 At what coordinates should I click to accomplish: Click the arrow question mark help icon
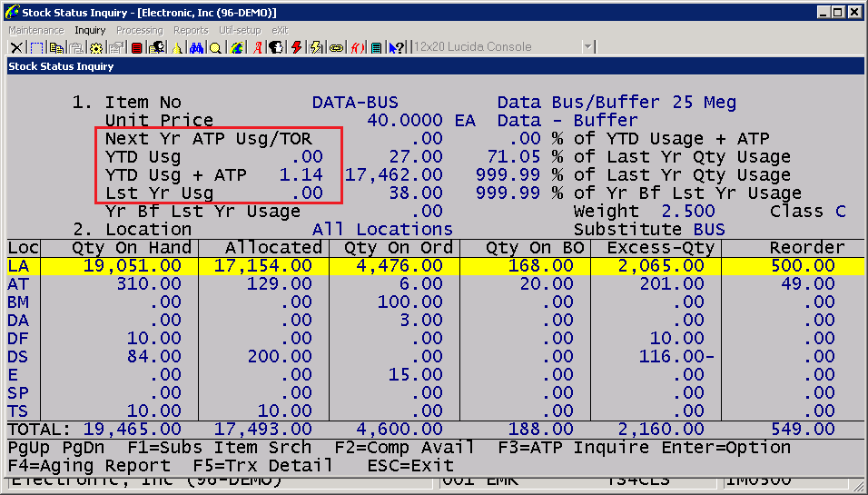[397, 47]
